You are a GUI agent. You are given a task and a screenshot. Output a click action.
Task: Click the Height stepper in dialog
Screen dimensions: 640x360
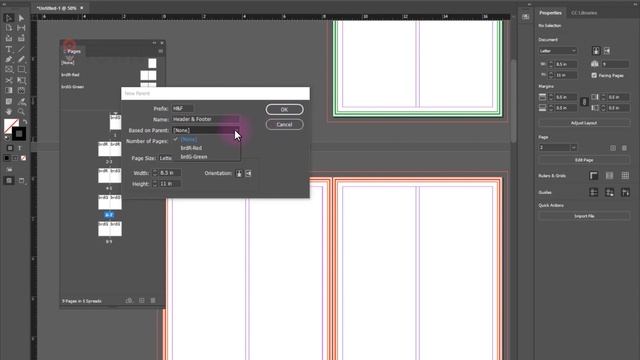coord(155,184)
